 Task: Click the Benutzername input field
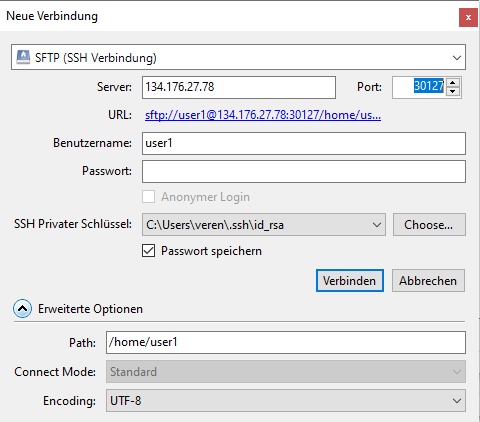click(304, 143)
